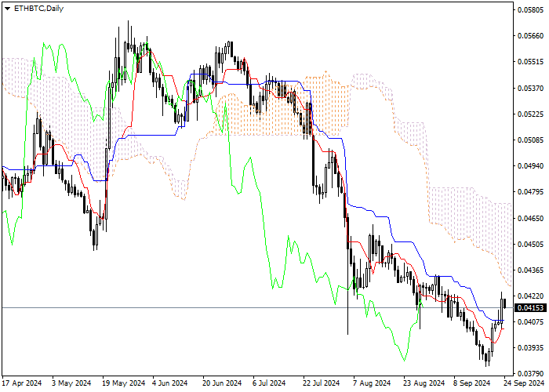This screenshot has width=549, height=392.
Task: Click the 0.04505 price axis label
Action: [530, 245]
